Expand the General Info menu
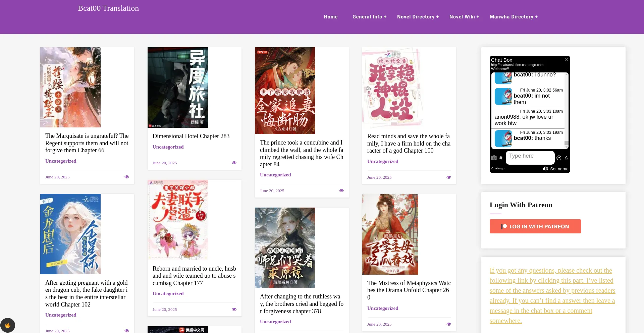 tap(369, 17)
